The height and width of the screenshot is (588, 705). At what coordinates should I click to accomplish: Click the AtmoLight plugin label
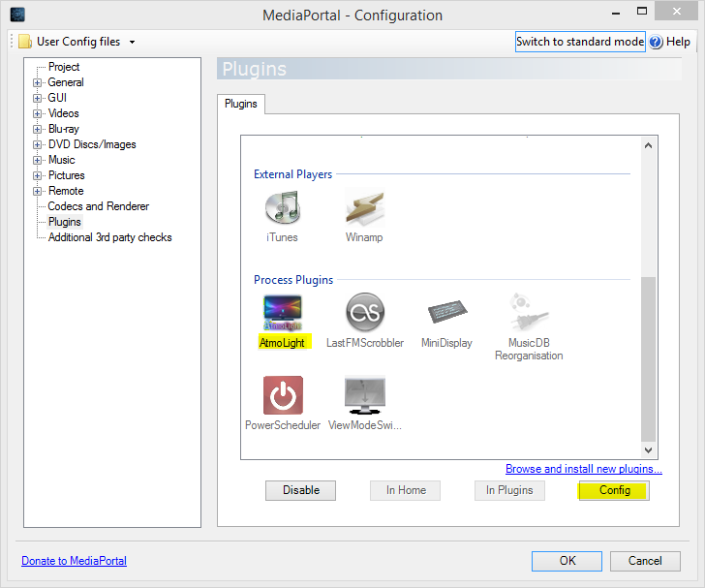point(283,343)
